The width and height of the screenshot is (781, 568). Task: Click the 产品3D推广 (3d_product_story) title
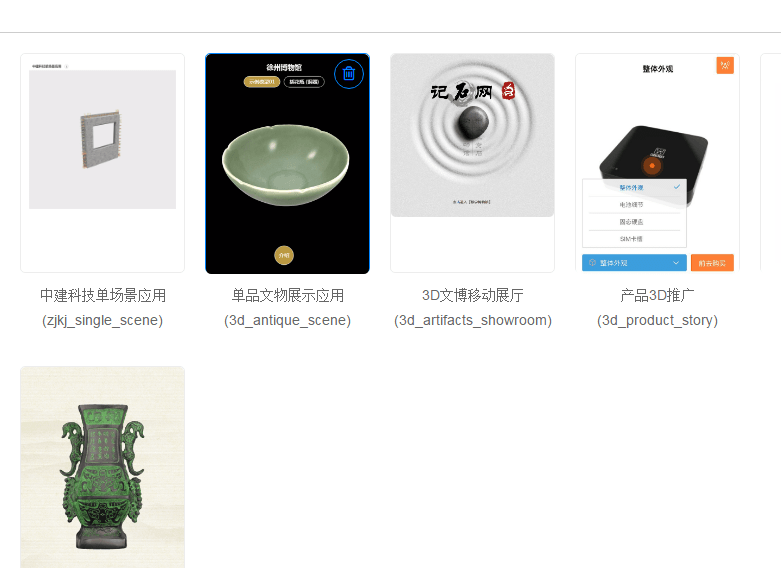pos(657,307)
